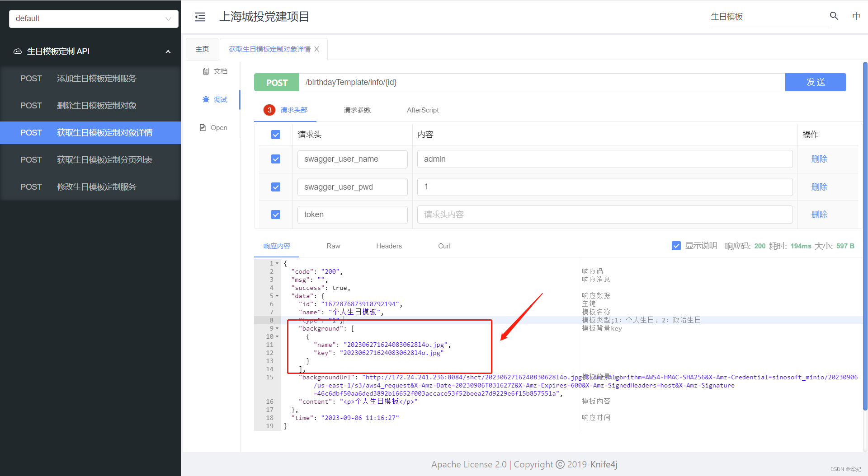
Task: Collapse the 生日模板定制 API group
Action: [168, 51]
